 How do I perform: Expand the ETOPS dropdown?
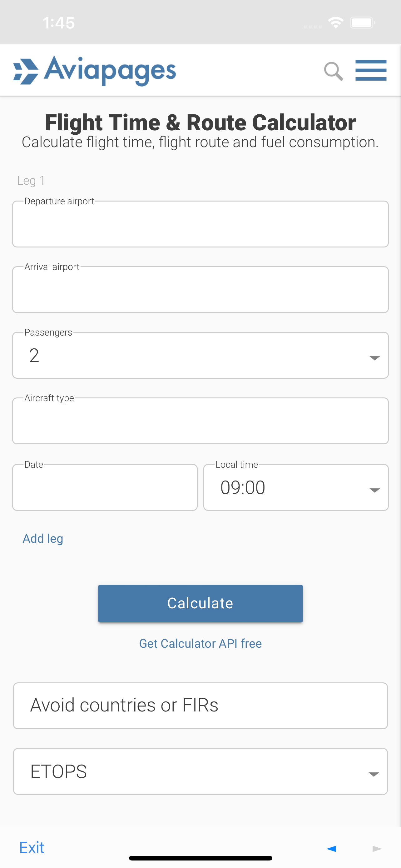coord(200,771)
